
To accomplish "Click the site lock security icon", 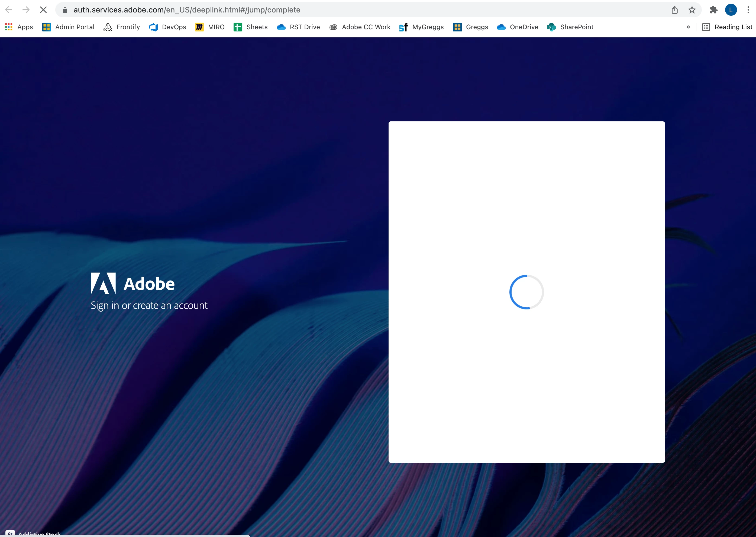I will 65,10.
